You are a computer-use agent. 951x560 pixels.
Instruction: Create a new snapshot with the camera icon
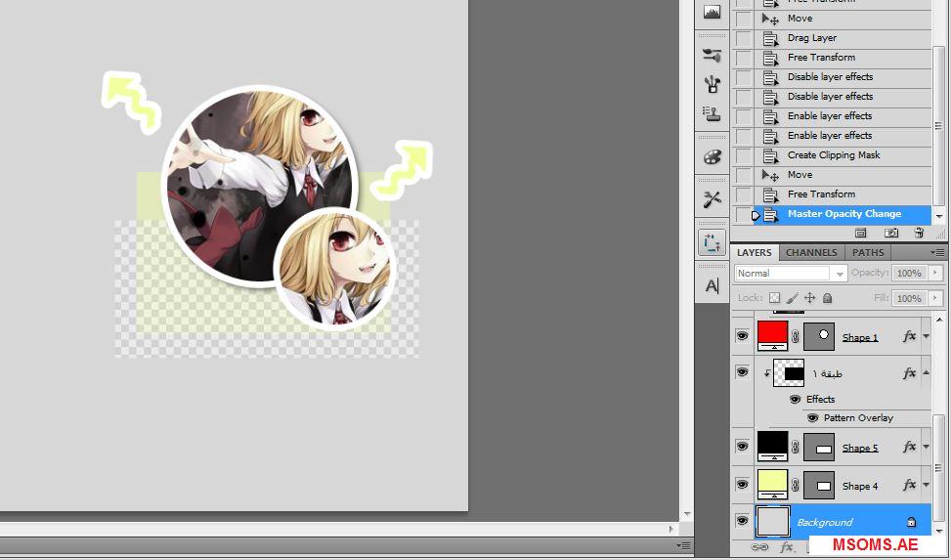click(891, 234)
